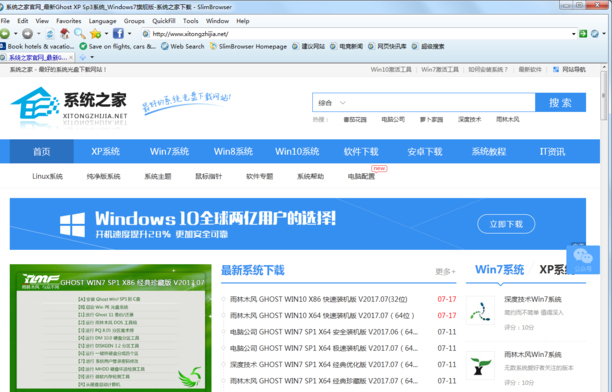
Task: Click the gray Forward navigation arrow
Action: pyautogui.click(x=27, y=34)
